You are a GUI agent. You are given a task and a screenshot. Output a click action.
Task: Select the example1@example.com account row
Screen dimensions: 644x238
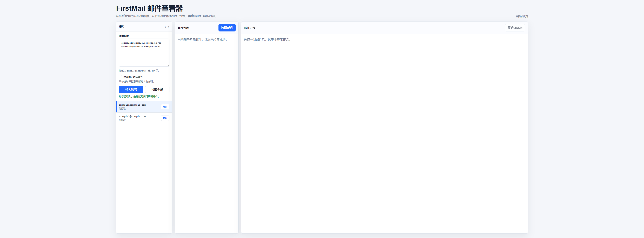tap(144, 107)
